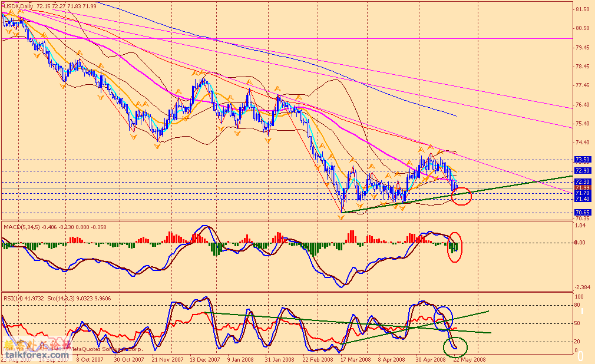
Task: Click the 100 oscillator scale value
Action: coord(580,297)
